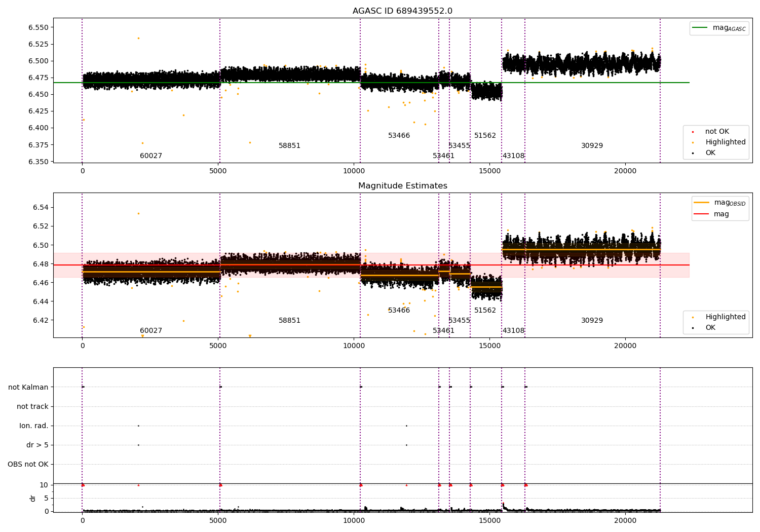Click the 6.525 y-tick in top plot
This screenshot has width=760, height=532.
coord(39,44)
